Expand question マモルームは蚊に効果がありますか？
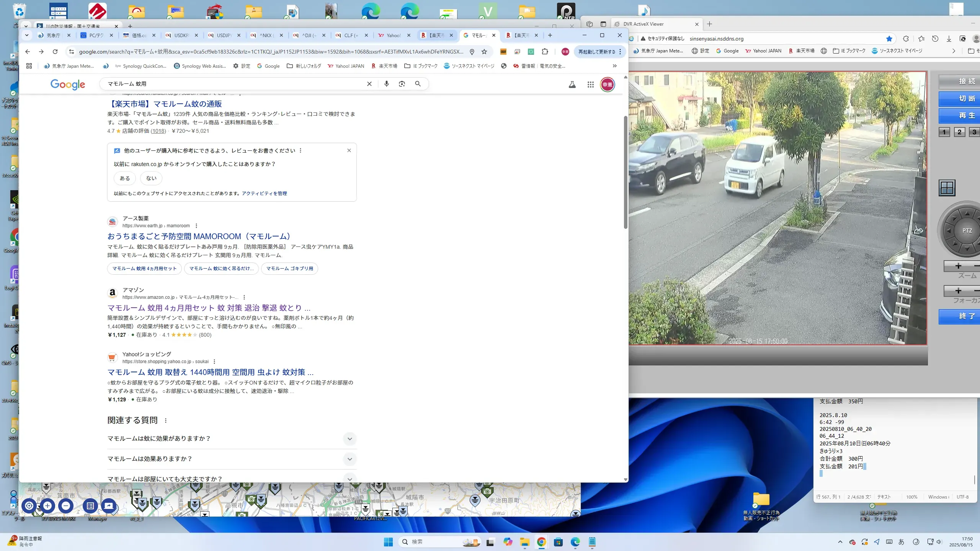 click(350, 439)
